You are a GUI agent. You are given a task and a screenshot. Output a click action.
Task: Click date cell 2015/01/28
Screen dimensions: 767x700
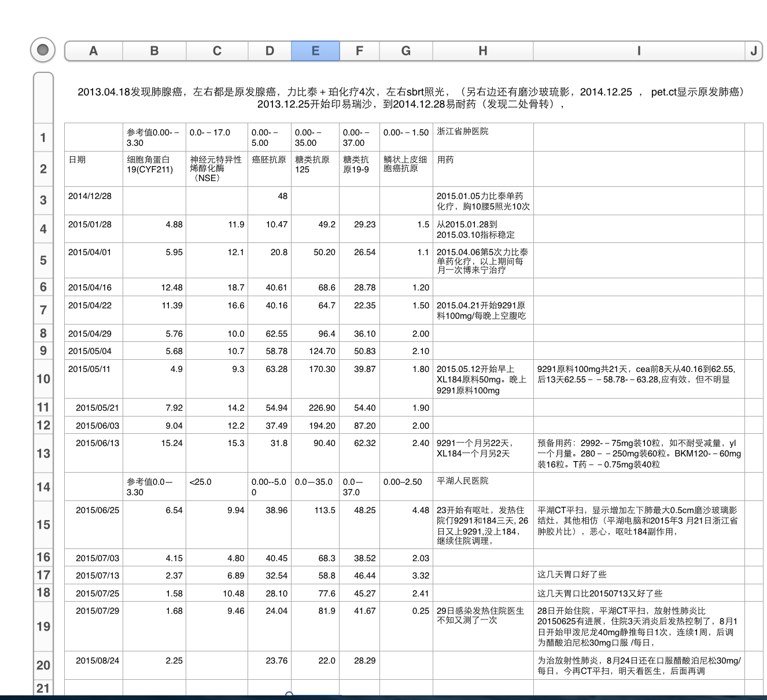(94, 229)
